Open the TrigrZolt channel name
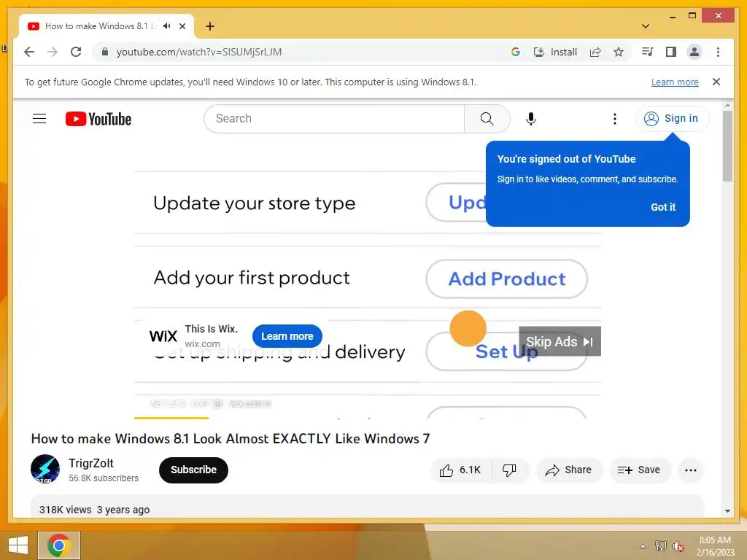 click(x=91, y=463)
